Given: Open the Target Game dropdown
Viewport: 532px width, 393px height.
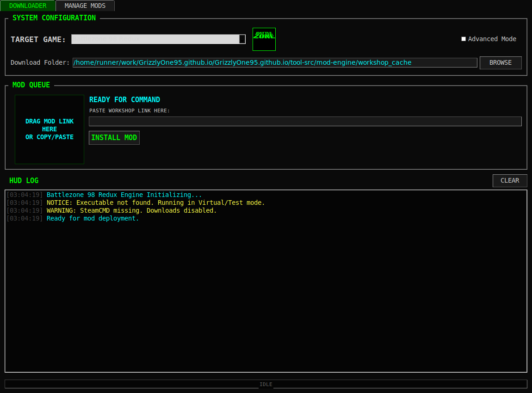Looking at the screenshot, I should [158, 39].
